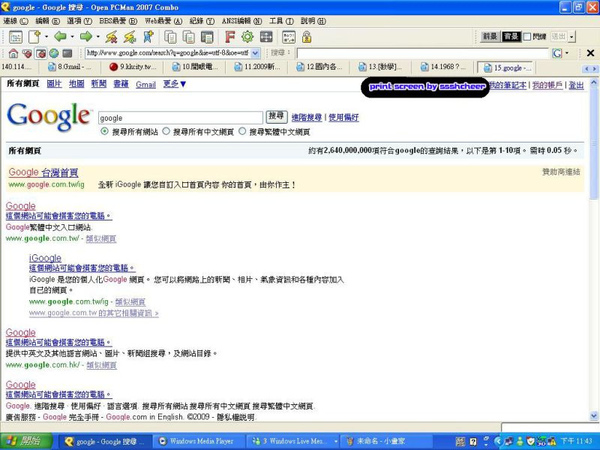Click the new page icon
600x450 pixels.
34,37
